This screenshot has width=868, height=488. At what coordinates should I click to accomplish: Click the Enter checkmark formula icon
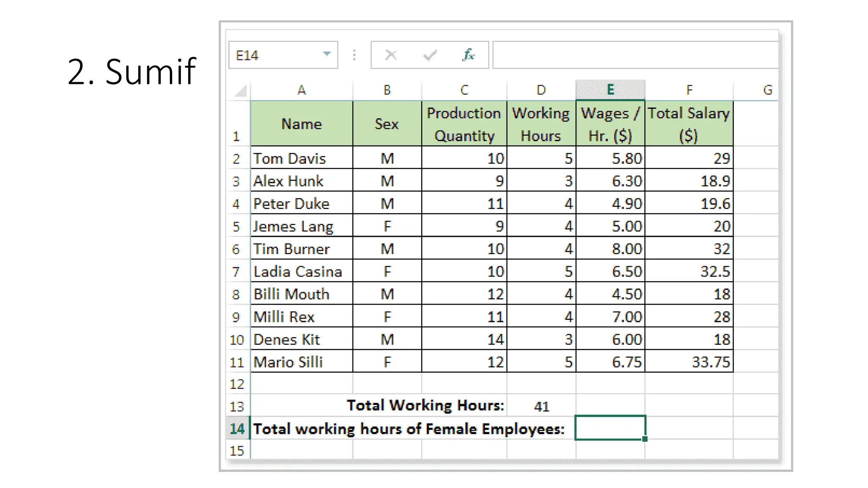point(430,55)
